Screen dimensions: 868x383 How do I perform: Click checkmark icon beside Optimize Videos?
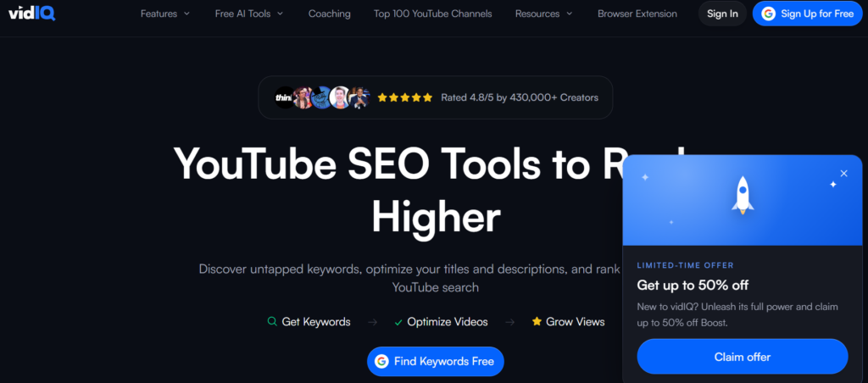pyautogui.click(x=398, y=322)
